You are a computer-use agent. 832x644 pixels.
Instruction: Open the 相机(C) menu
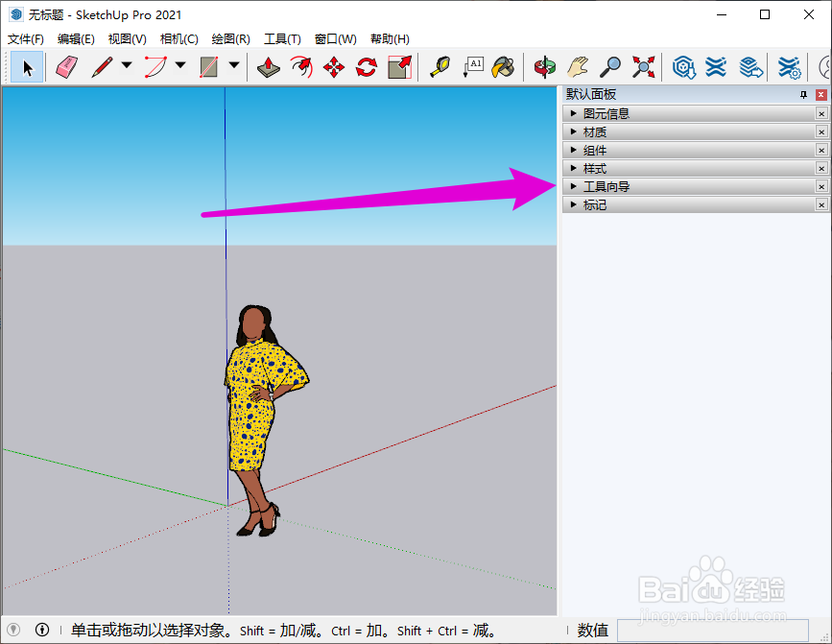(x=178, y=39)
